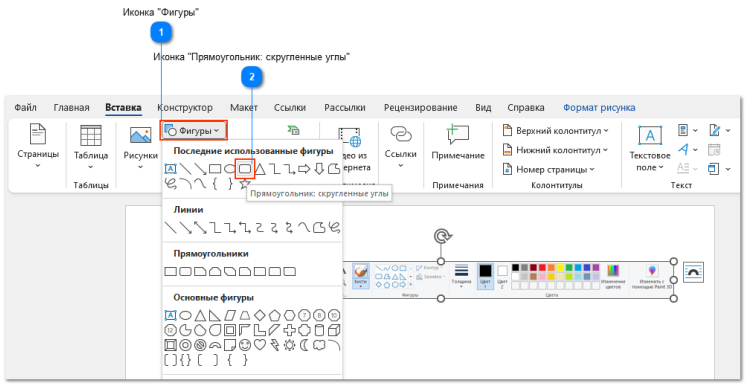The width and height of the screenshot is (752, 388).
Task: Expand the Ссылки group button
Action: [x=400, y=146]
